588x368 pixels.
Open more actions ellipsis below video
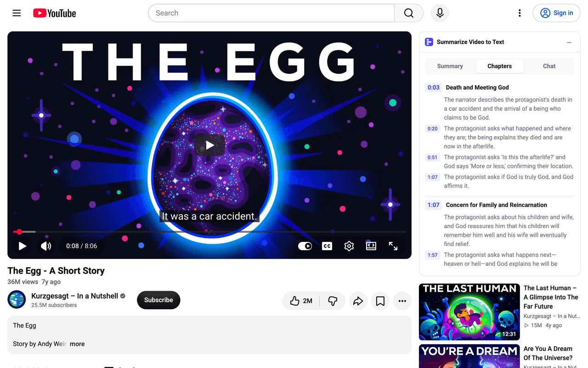(402, 301)
